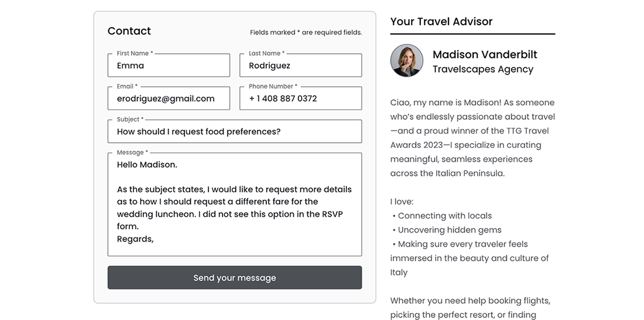
Task: Click the required fields notice text
Action: point(306,33)
